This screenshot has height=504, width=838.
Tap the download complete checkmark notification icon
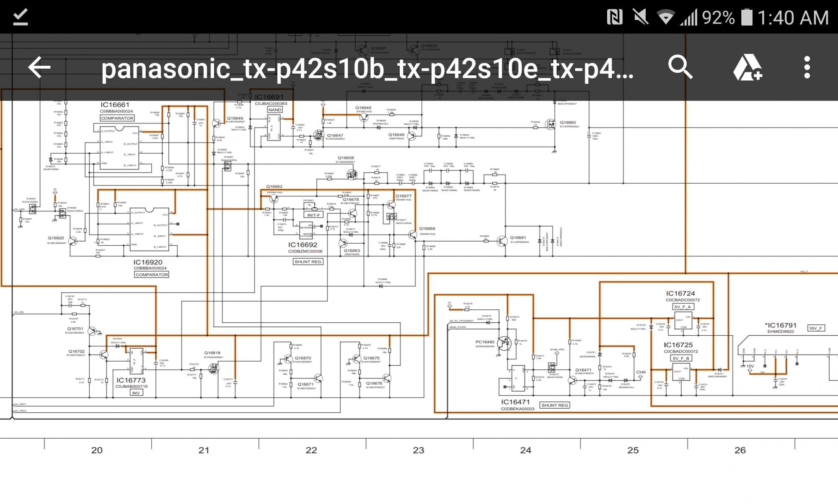(x=20, y=17)
